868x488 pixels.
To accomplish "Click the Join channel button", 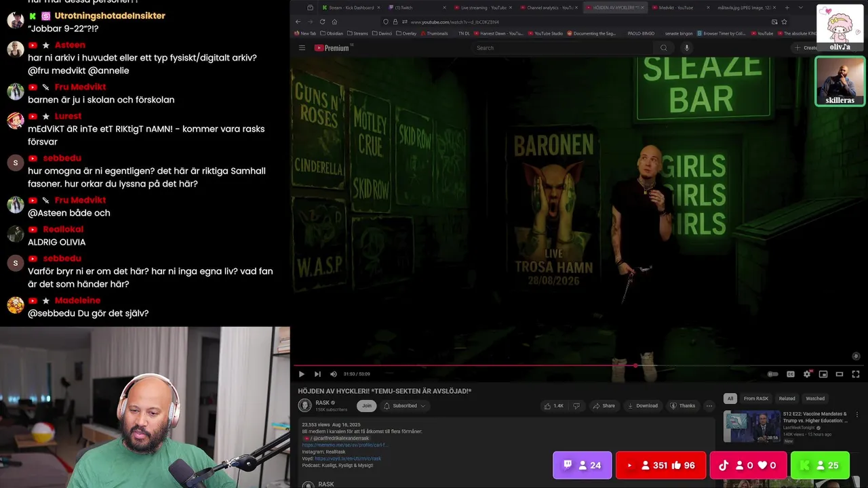I will (x=367, y=405).
